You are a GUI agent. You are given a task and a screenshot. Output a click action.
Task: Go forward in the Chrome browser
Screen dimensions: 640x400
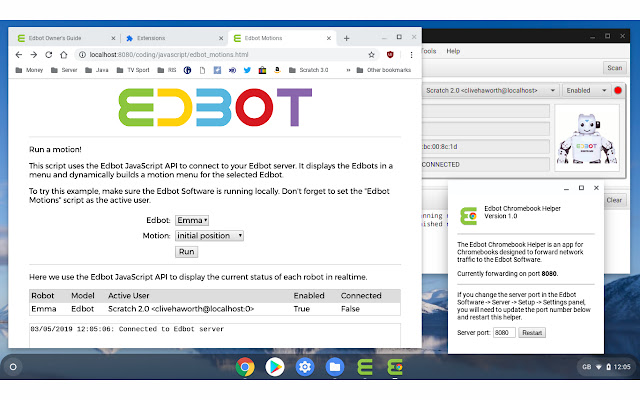tap(33, 55)
